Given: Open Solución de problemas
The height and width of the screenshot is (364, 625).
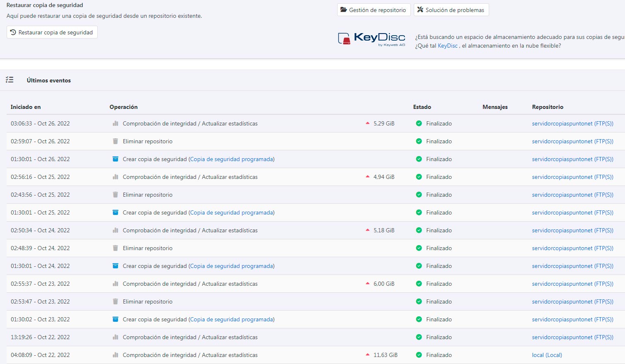Looking at the screenshot, I should [451, 10].
